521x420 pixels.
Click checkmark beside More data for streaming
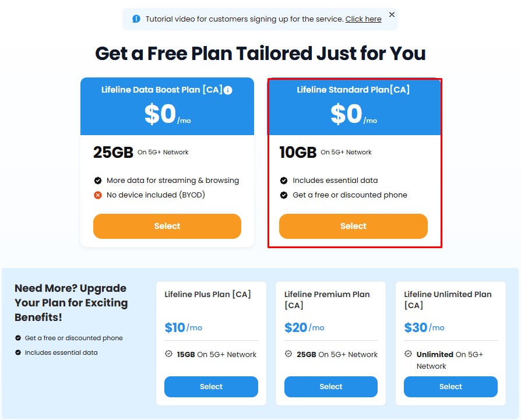[98, 180]
